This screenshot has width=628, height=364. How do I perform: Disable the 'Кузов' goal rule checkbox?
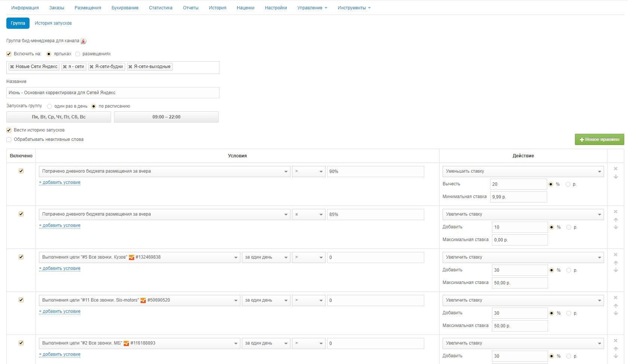pyautogui.click(x=21, y=257)
